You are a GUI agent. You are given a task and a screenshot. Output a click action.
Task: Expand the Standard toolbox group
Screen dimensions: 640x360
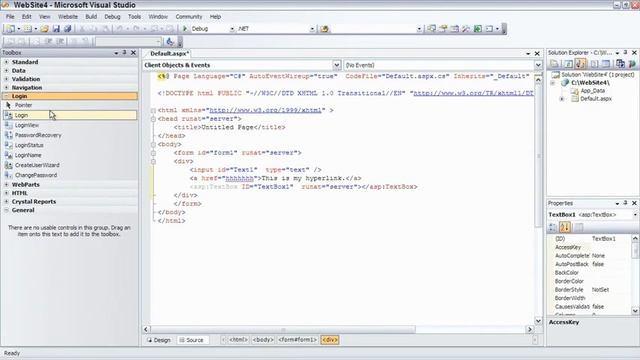pos(6,62)
